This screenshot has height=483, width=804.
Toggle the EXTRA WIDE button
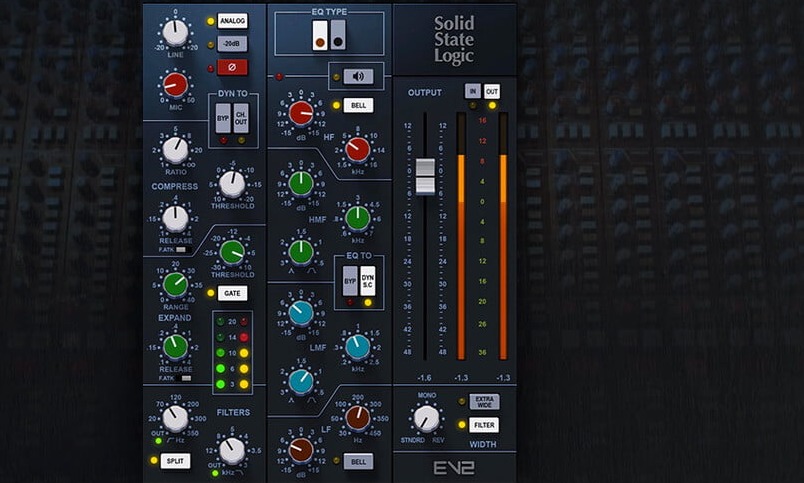pos(485,402)
